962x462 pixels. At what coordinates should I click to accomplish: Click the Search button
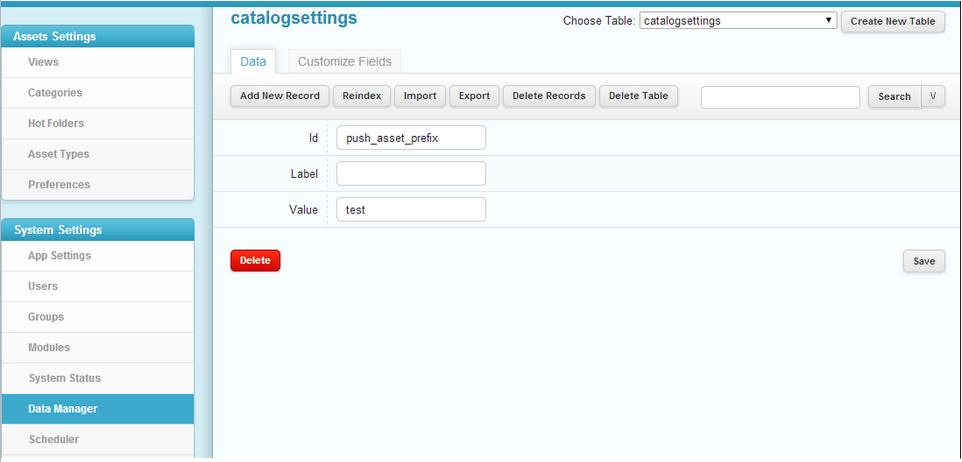(x=895, y=96)
